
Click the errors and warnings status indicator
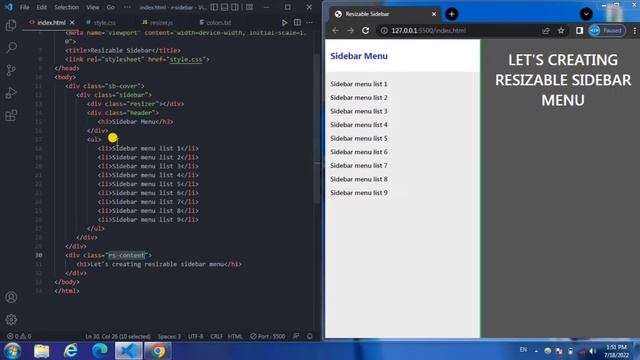click(x=19, y=336)
